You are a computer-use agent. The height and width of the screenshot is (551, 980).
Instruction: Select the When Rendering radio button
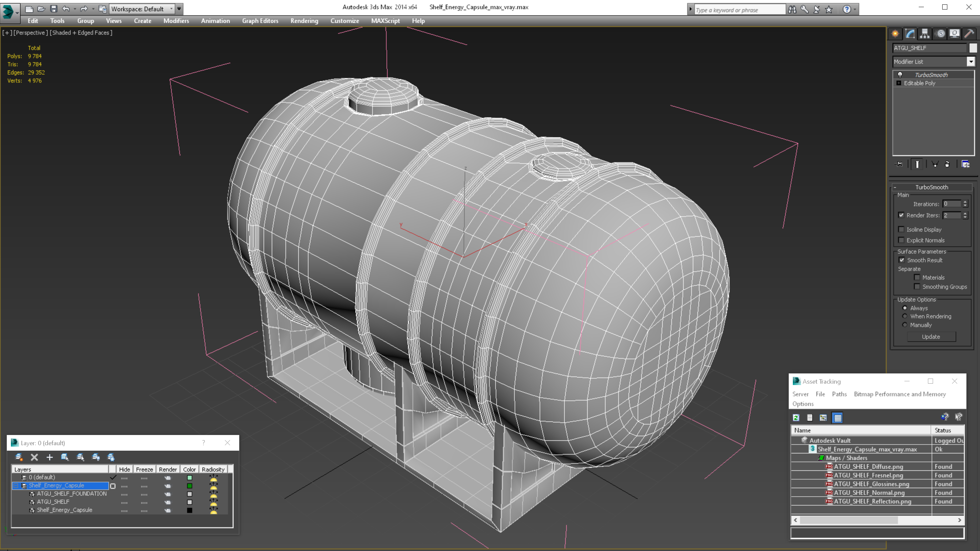tap(905, 316)
